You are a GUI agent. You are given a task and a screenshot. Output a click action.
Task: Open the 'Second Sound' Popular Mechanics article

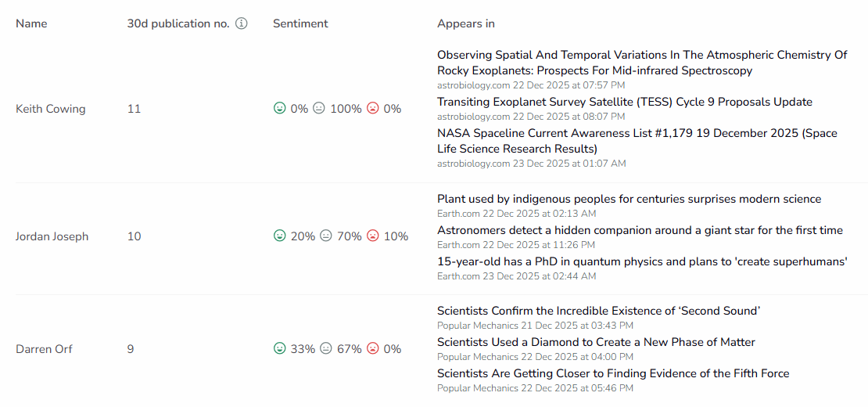[x=598, y=311]
